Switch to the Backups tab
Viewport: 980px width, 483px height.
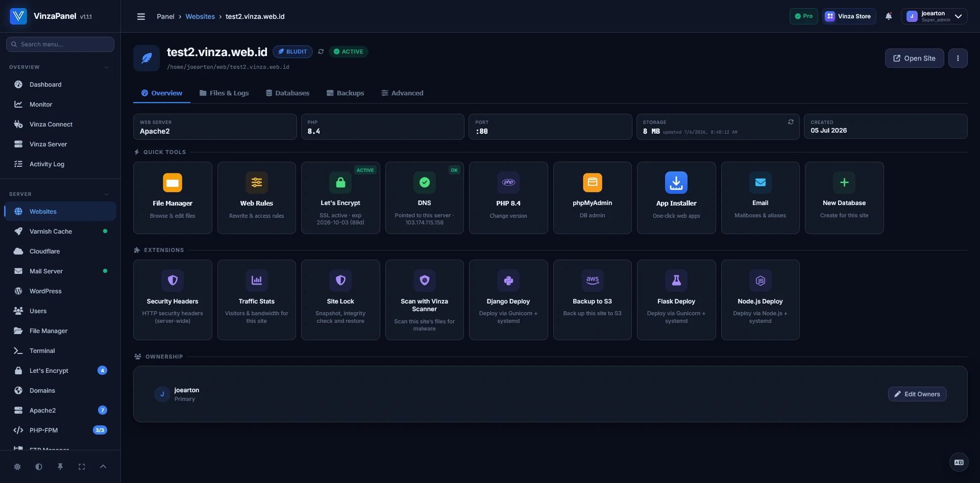coord(345,93)
